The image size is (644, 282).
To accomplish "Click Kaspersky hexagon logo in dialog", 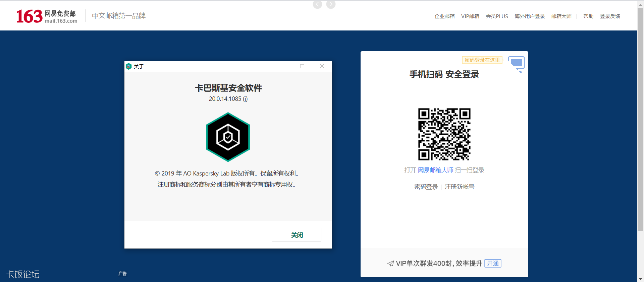I will pyautogui.click(x=228, y=137).
